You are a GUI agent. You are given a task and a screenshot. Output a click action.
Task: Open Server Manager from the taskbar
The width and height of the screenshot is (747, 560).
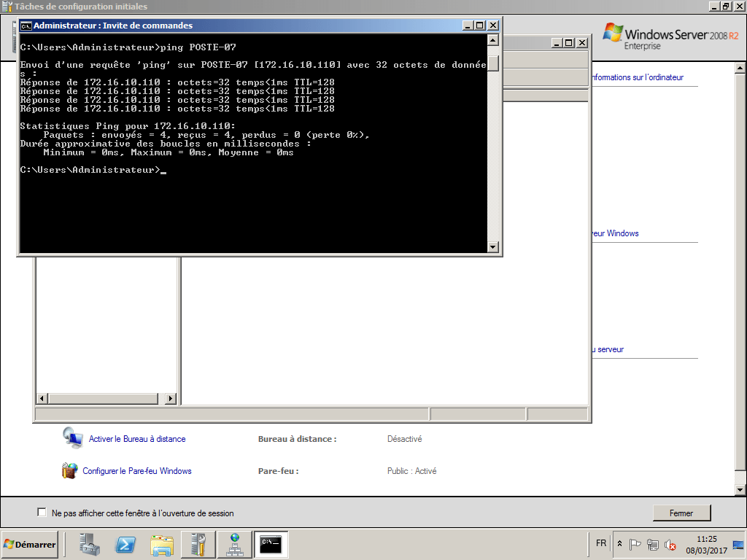(88, 544)
